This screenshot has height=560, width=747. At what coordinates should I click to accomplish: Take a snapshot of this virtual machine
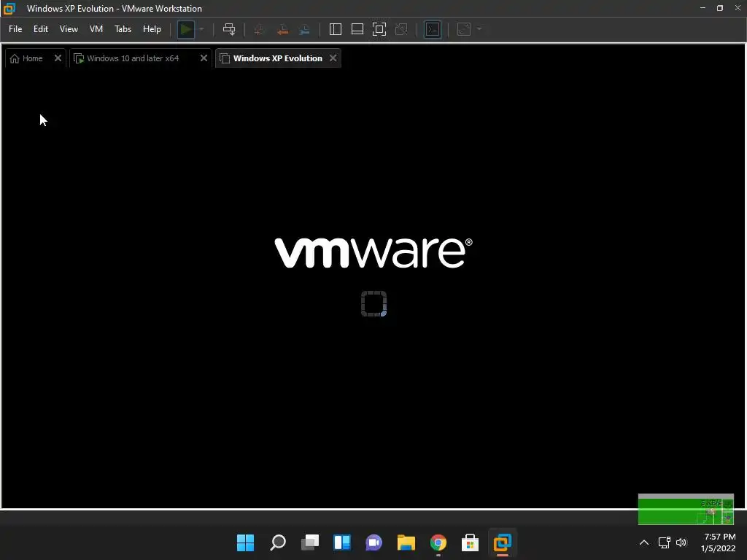[x=259, y=29]
